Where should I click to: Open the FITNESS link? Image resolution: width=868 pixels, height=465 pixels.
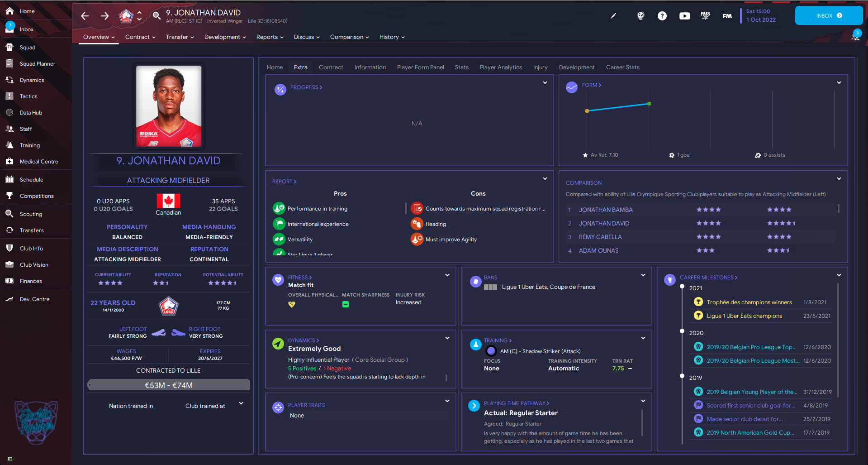click(x=300, y=278)
